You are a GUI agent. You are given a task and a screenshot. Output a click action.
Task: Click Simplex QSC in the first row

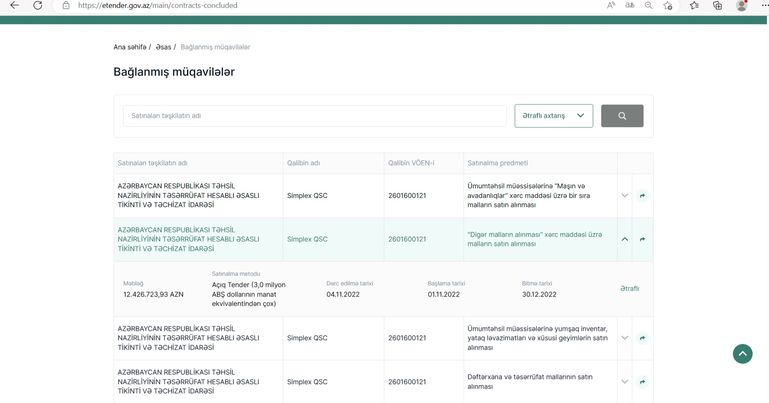coord(307,196)
